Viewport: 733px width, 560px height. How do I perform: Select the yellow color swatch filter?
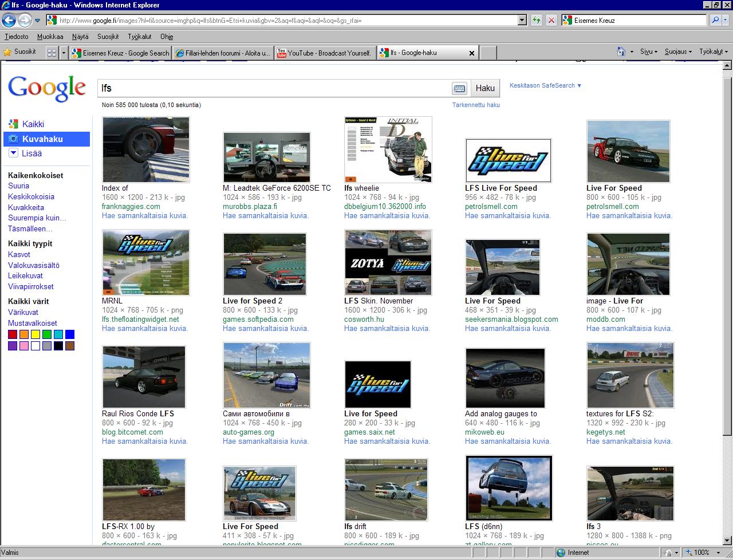pyautogui.click(x=36, y=334)
